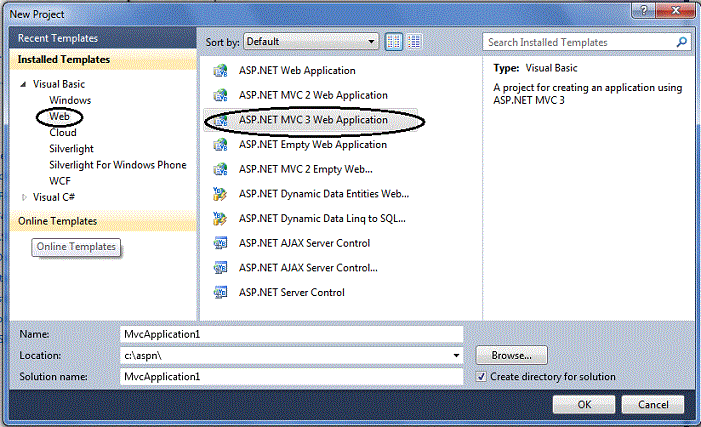The width and height of the screenshot is (701, 427).
Task: Select the Windows category
Action: [70, 100]
